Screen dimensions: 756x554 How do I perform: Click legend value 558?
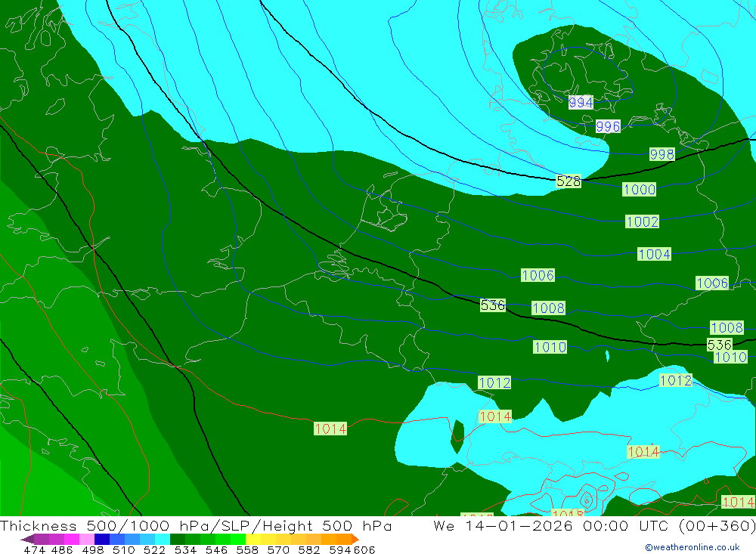pyautogui.click(x=247, y=549)
